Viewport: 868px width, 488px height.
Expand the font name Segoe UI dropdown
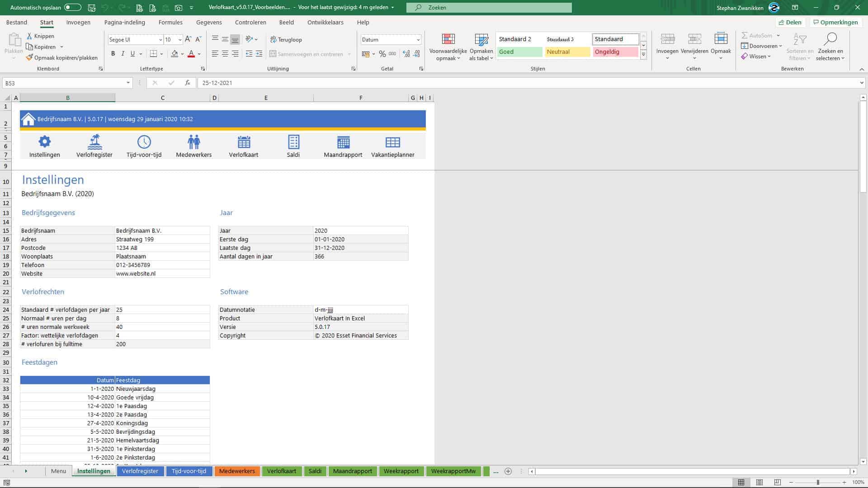tap(160, 40)
